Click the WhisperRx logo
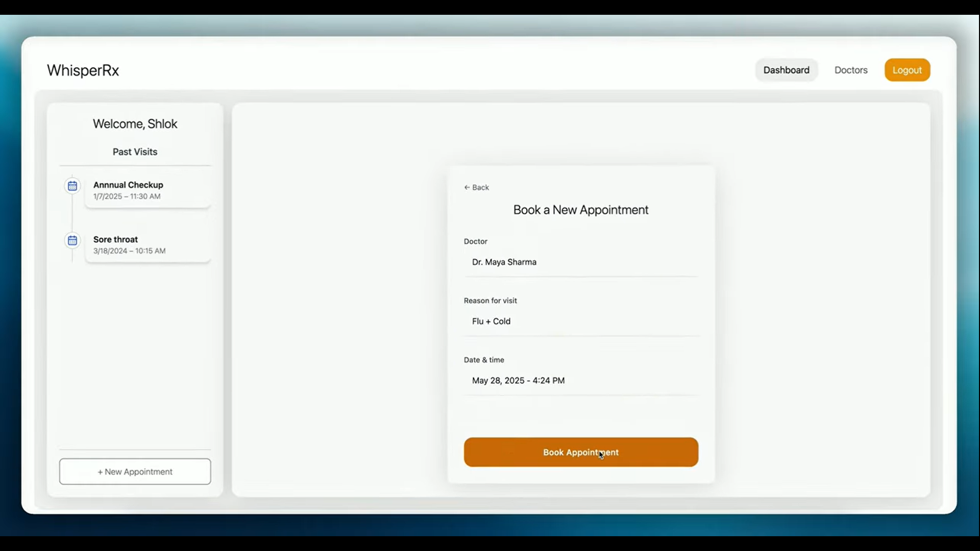The height and width of the screenshot is (551, 980). (83, 70)
